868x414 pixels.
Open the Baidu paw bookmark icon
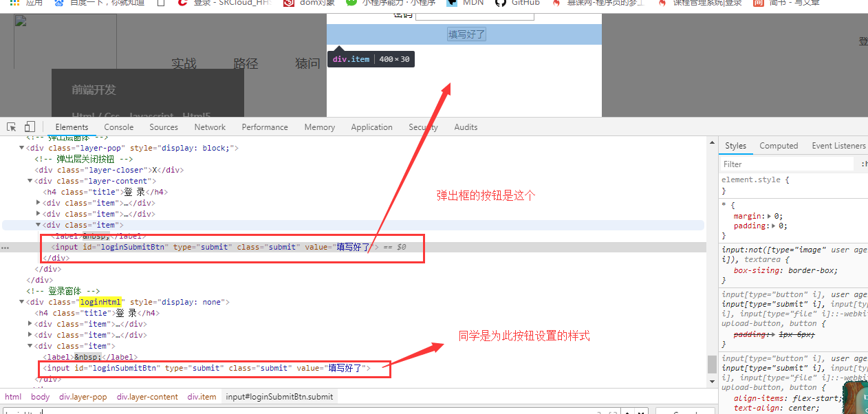tap(58, 3)
